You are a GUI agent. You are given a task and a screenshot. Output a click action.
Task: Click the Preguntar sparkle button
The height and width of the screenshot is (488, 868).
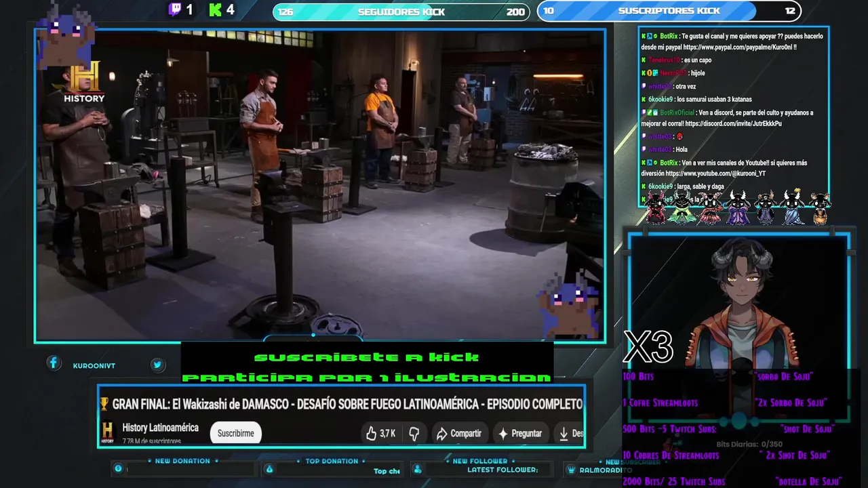click(x=520, y=433)
